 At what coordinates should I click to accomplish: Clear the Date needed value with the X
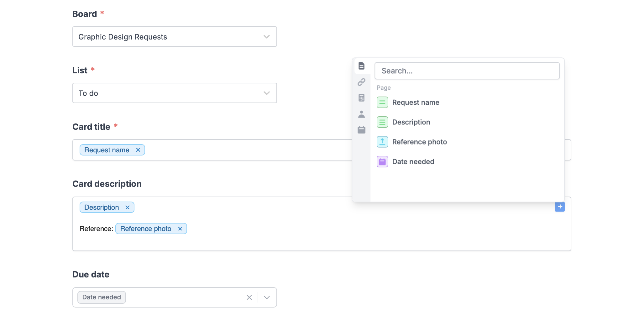(249, 297)
